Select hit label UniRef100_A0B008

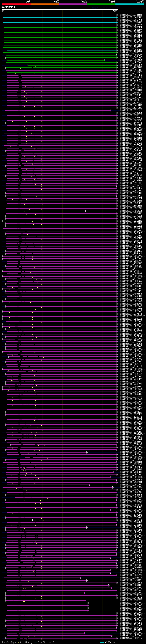131,156
